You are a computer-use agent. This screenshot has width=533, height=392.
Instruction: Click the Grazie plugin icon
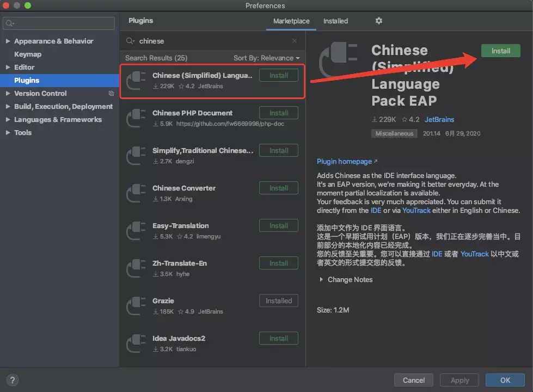point(136,305)
